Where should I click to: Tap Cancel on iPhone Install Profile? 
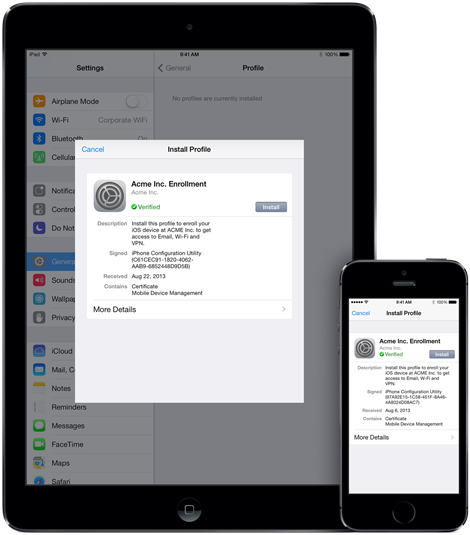[361, 313]
